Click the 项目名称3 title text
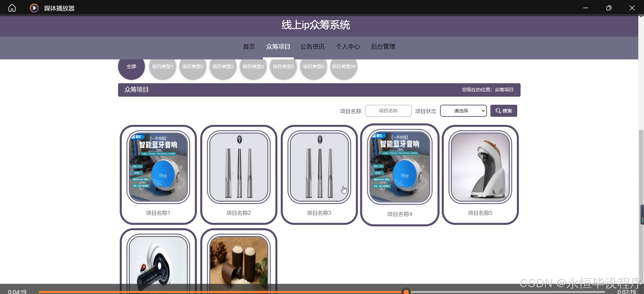The height and width of the screenshot is (294, 644). point(319,213)
